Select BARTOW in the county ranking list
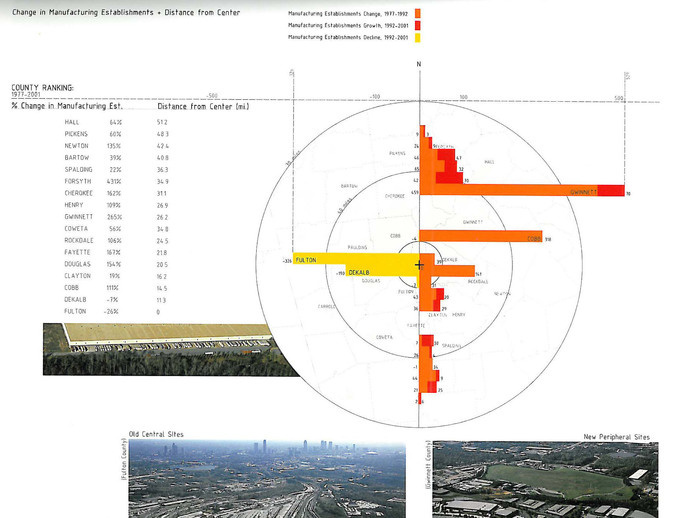The width and height of the screenshot is (692, 518). [x=77, y=158]
